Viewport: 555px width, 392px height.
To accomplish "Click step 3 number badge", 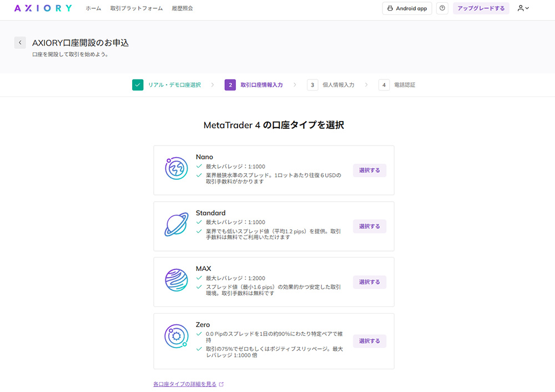I will [x=312, y=85].
